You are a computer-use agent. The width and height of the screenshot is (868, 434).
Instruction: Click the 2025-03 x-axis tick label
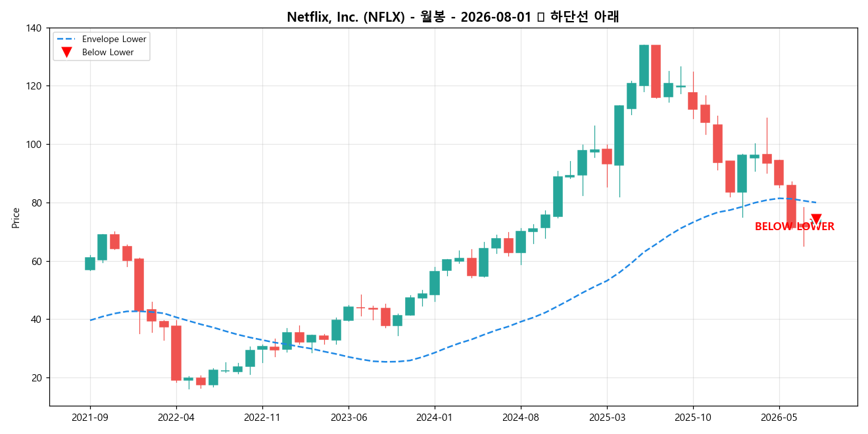[x=607, y=417]
